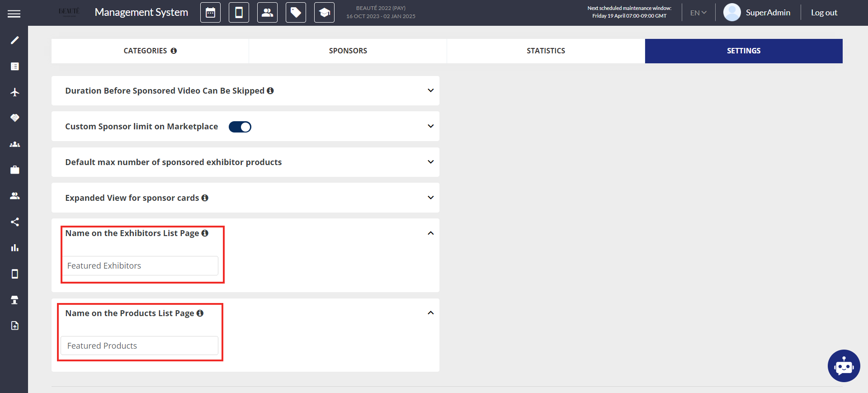The height and width of the screenshot is (393, 868).
Task: Click info icon beside Exhibitors List Page name
Action: [x=205, y=233]
